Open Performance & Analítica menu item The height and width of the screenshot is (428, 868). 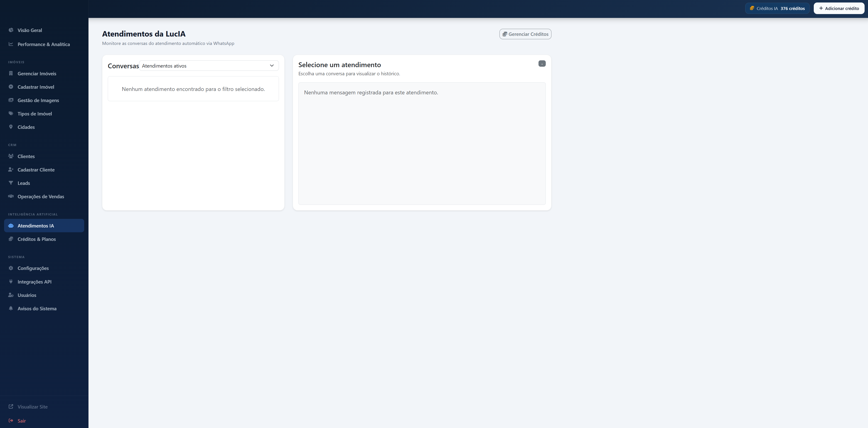pos(44,44)
